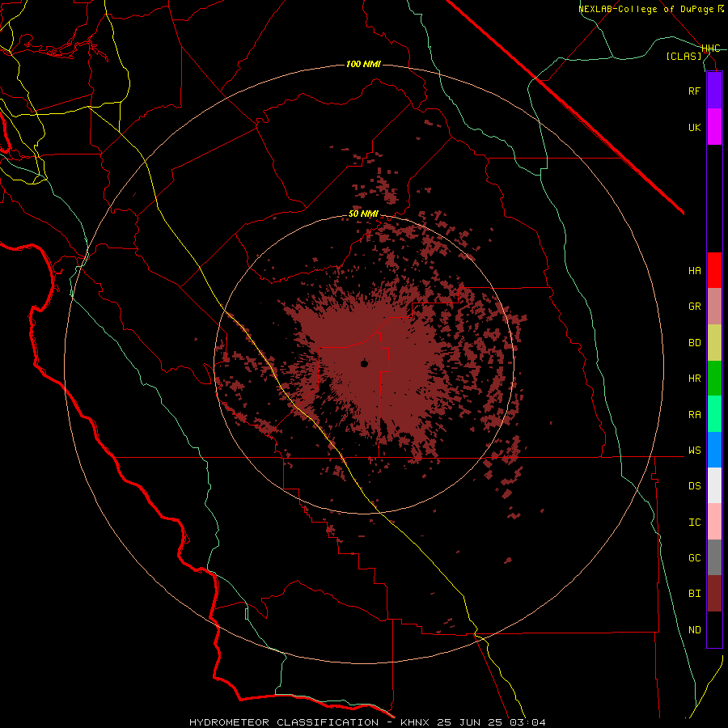Click the HHC product code text
Screen dimensions: 728x728
[x=711, y=49]
